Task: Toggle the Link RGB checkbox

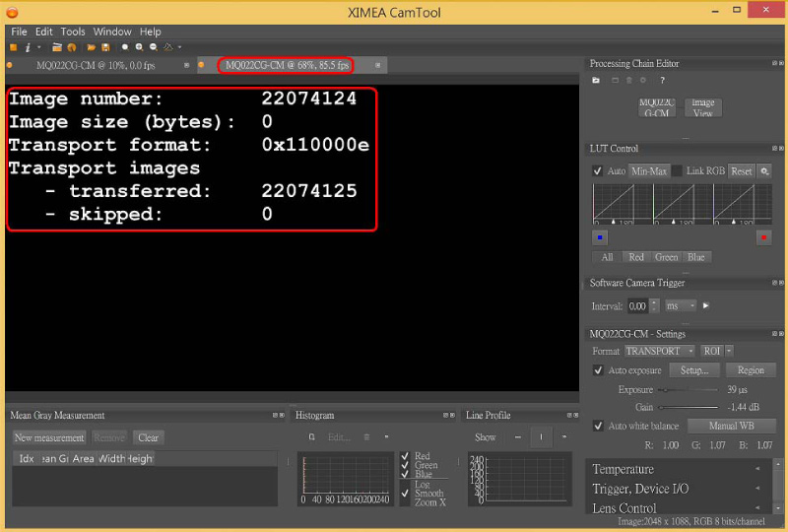Action: coord(678,171)
